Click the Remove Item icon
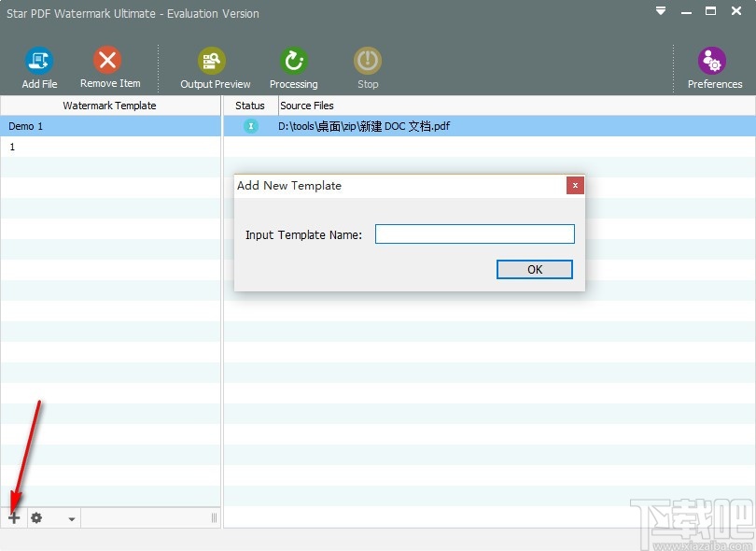 [x=107, y=60]
